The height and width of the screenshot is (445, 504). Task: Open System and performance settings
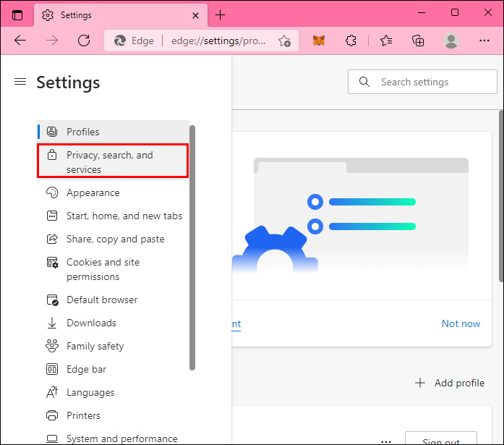point(113,438)
